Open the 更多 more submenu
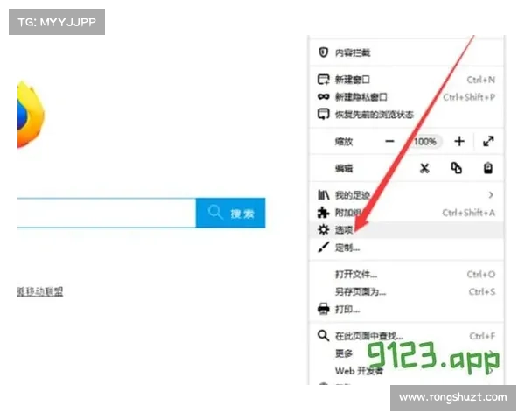Screen dimensions: 525x420 click(406, 353)
